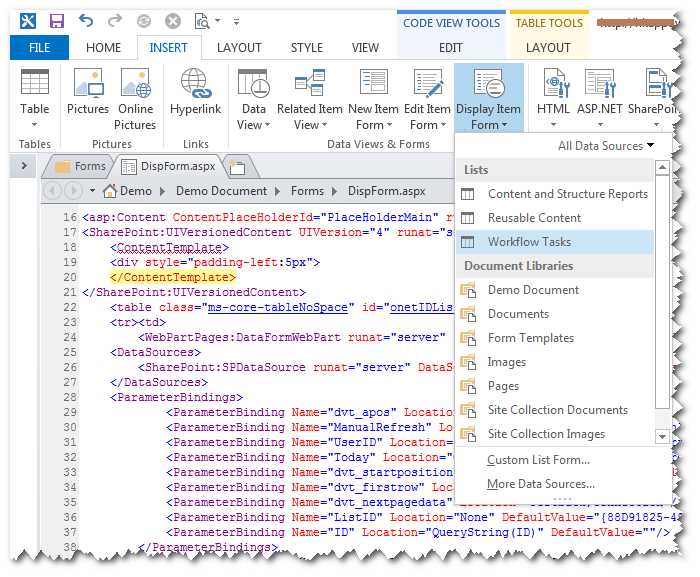Select Site Collection Images library
The image size is (700, 577).
pos(554,434)
